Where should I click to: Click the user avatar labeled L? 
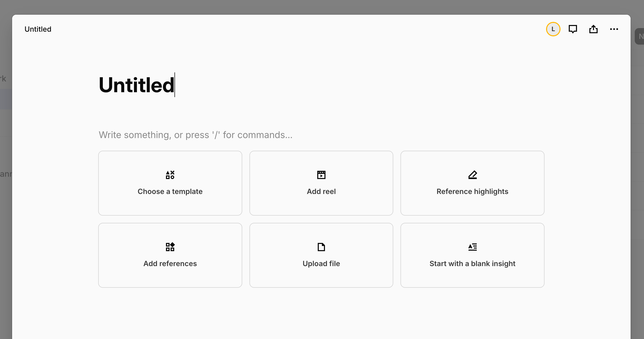(x=553, y=29)
